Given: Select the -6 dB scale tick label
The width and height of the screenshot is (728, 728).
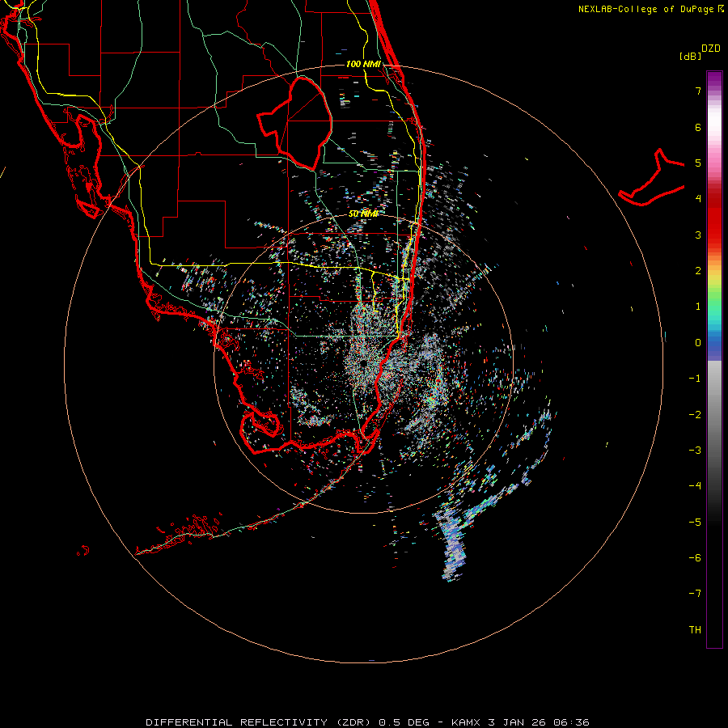Looking at the screenshot, I should click(695, 557).
